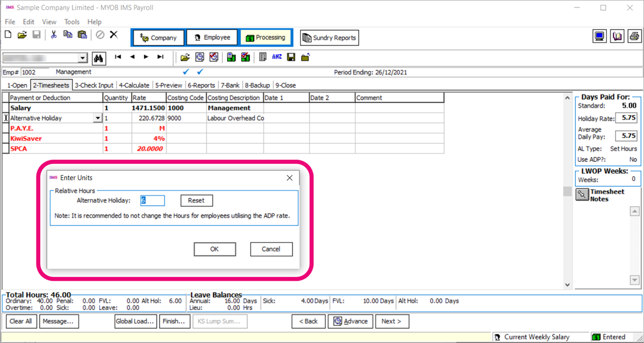Click Reset in Enter Units dialog

(196, 200)
